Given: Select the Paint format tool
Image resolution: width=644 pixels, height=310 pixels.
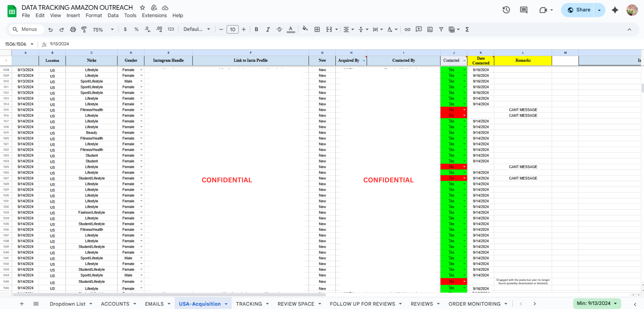Looking at the screenshot, I should pos(84,29).
